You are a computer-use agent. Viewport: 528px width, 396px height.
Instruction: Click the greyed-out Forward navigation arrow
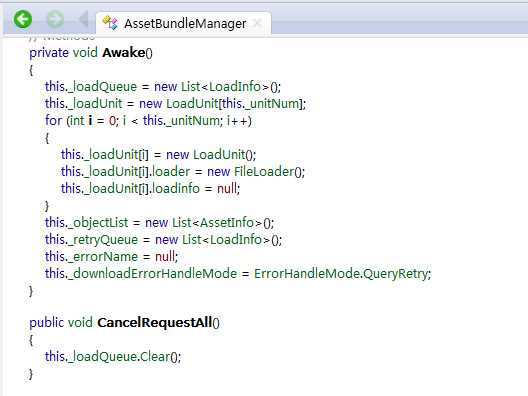coord(55,19)
